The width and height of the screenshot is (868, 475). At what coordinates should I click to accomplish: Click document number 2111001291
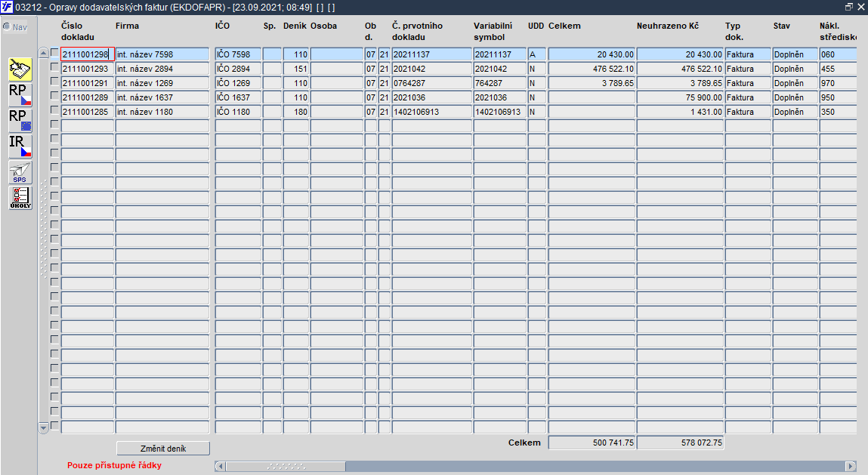tap(88, 83)
